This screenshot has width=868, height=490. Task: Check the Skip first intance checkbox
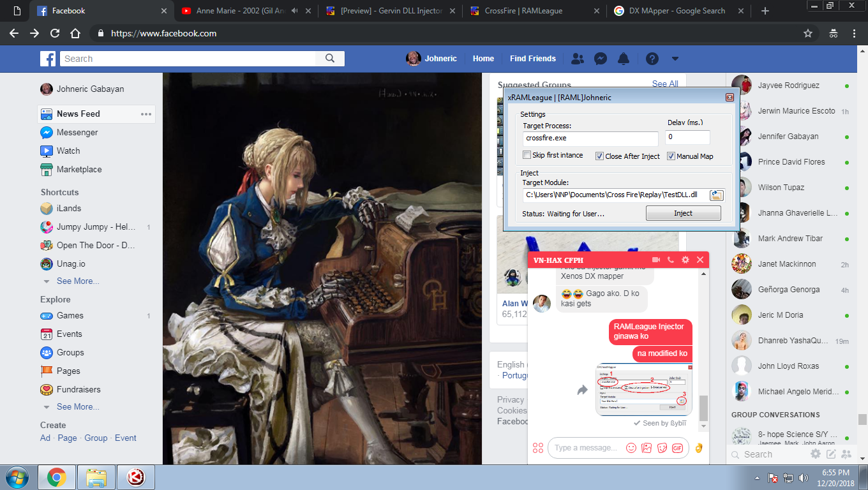coord(527,155)
